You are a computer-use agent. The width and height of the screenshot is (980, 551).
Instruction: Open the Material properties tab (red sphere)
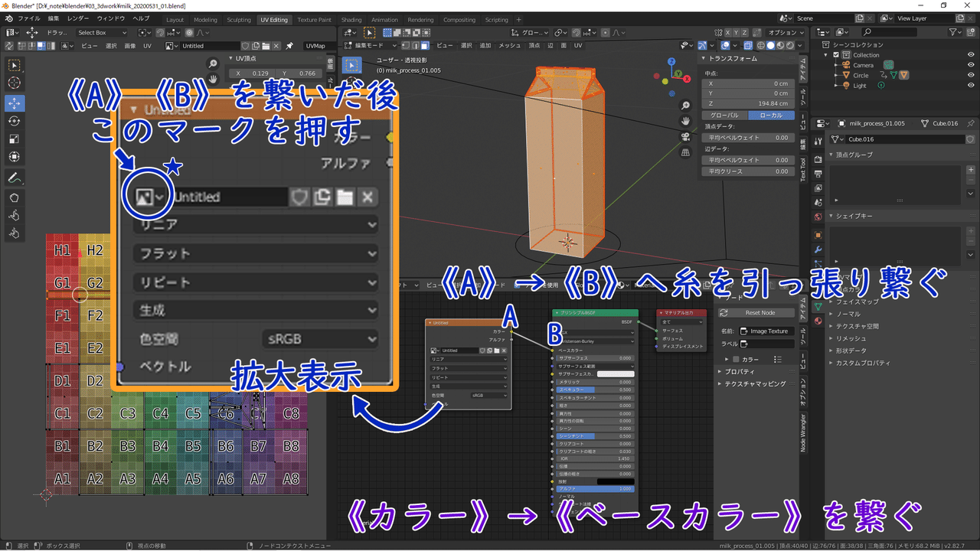click(x=818, y=321)
